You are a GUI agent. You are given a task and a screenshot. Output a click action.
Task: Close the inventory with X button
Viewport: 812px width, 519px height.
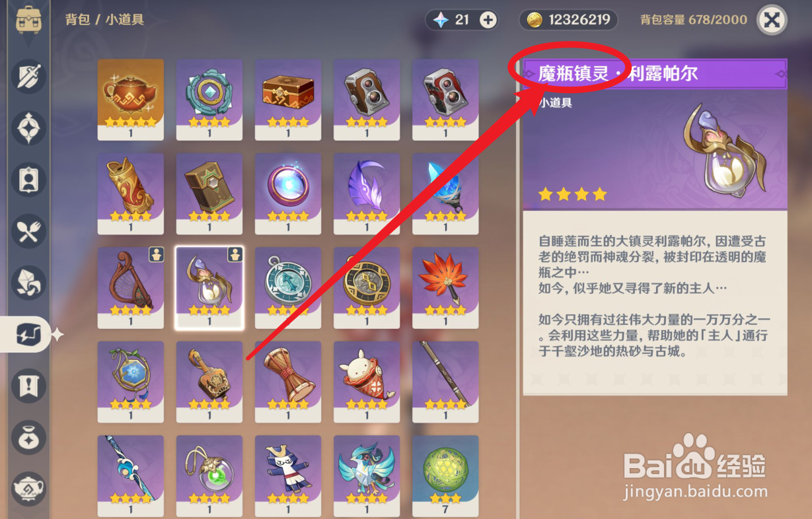pos(772,20)
